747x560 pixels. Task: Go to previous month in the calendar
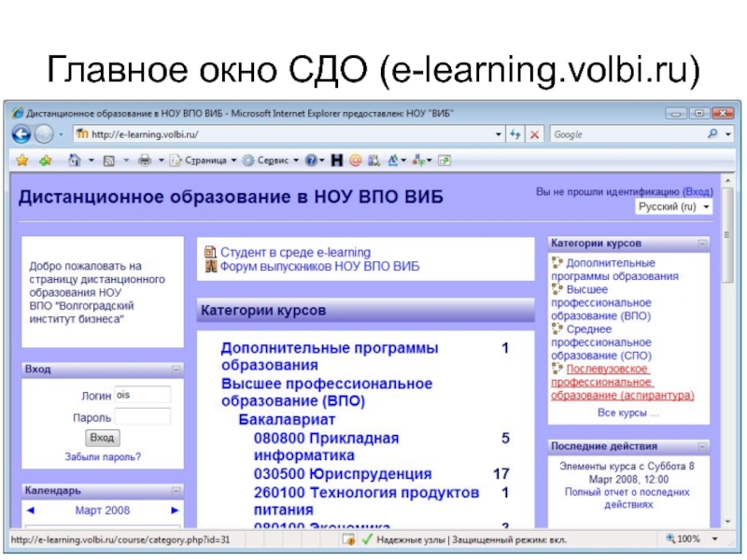point(31,511)
